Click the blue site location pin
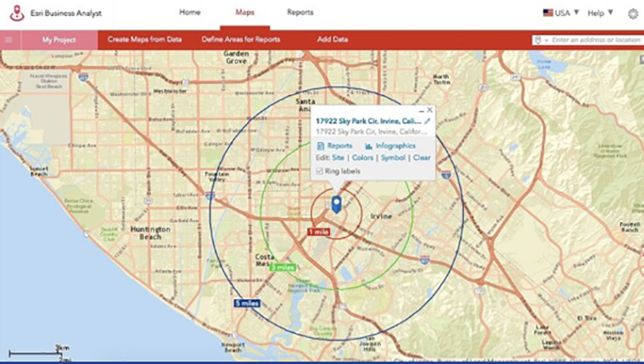 (x=337, y=205)
